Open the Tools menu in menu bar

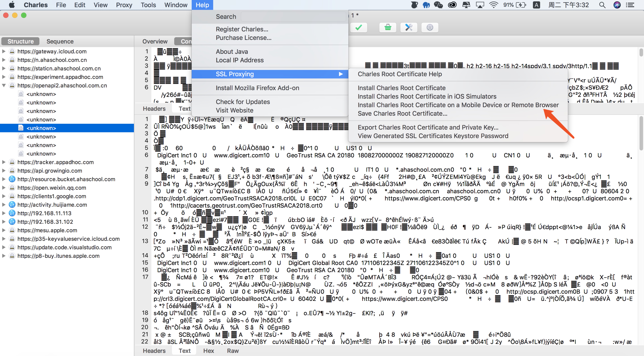click(x=148, y=5)
